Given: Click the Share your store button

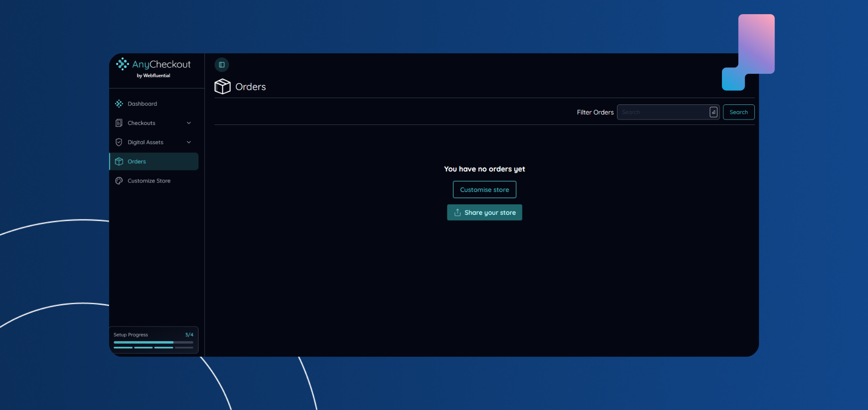Looking at the screenshot, I should coord(484,213).
